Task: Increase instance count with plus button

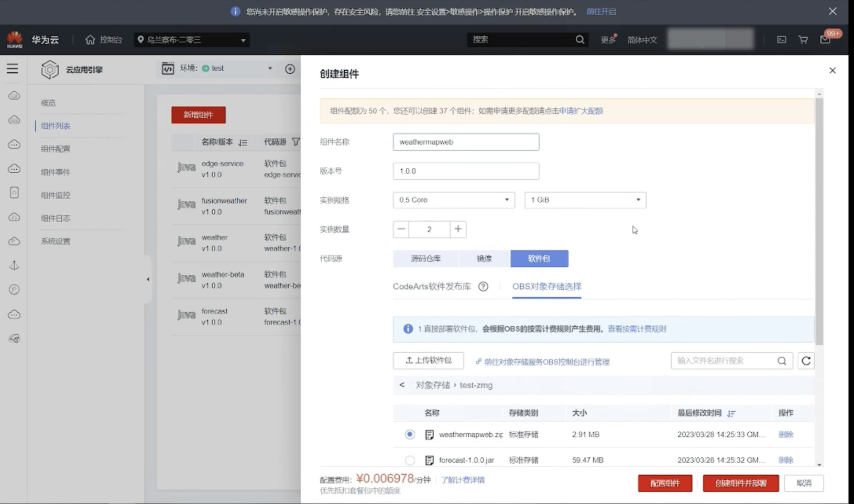Action: click(x=458, y=229)
